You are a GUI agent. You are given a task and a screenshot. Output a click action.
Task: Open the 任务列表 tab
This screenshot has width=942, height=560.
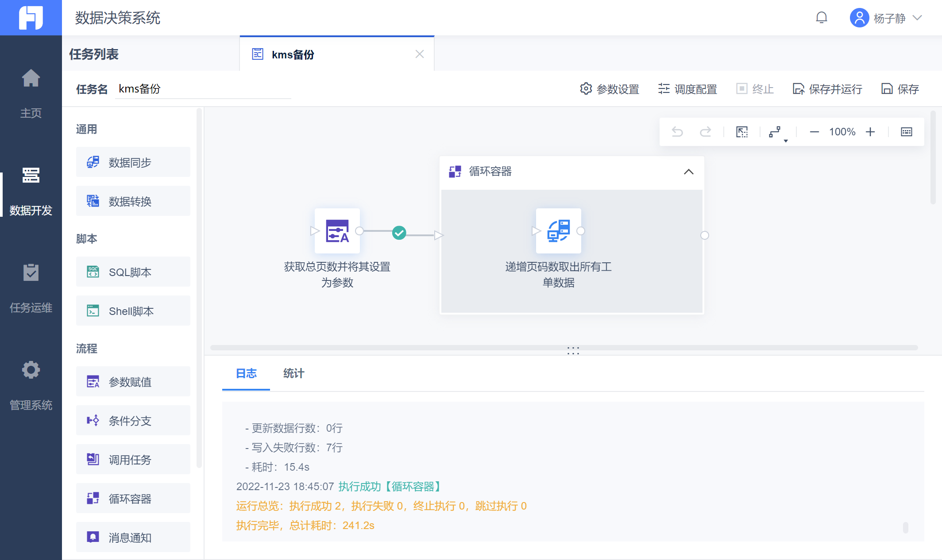[x=94, y=54]
